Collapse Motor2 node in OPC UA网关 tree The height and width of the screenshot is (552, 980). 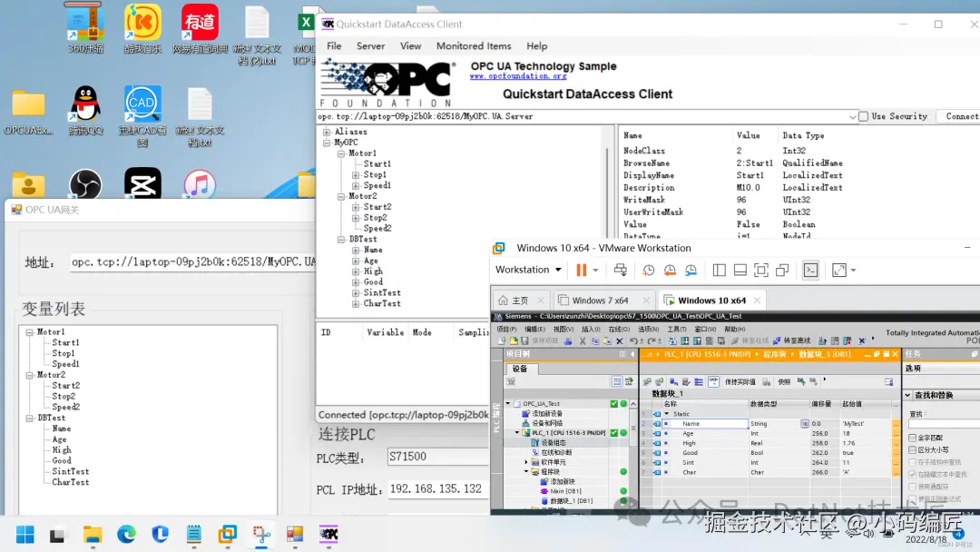click(29, 375)
